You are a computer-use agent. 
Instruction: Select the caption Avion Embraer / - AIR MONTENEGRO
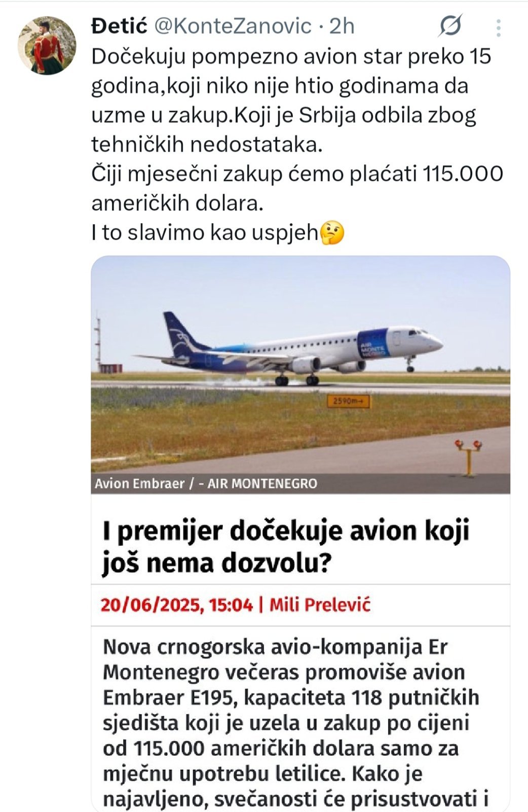(206, 483)
